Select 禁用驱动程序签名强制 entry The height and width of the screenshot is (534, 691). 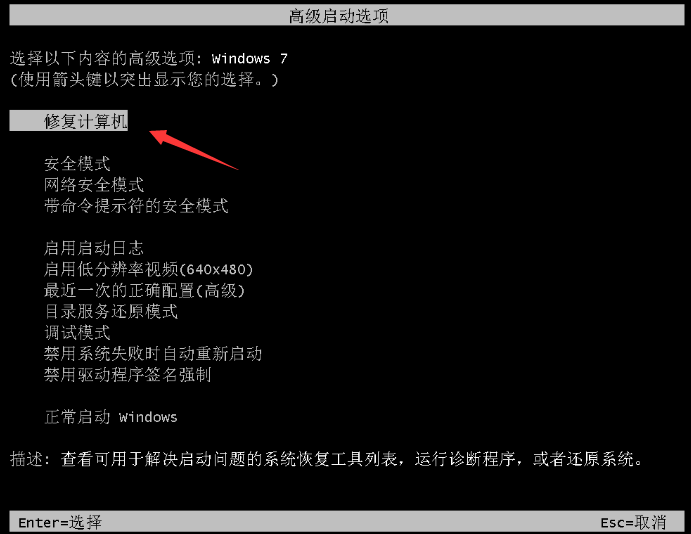(128, 375)
